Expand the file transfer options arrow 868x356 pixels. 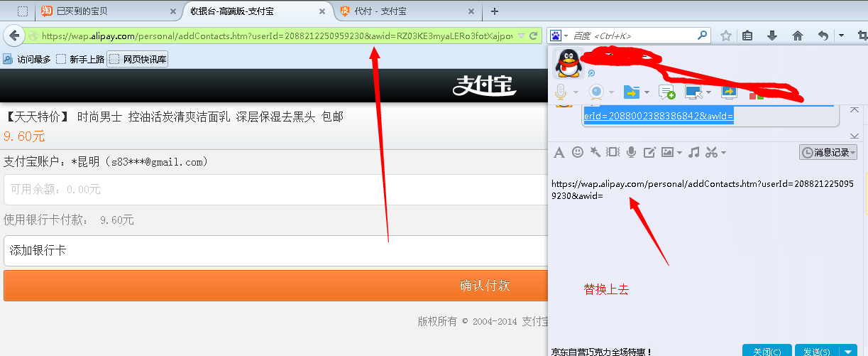pyautogui.click(x=647, y=92)
